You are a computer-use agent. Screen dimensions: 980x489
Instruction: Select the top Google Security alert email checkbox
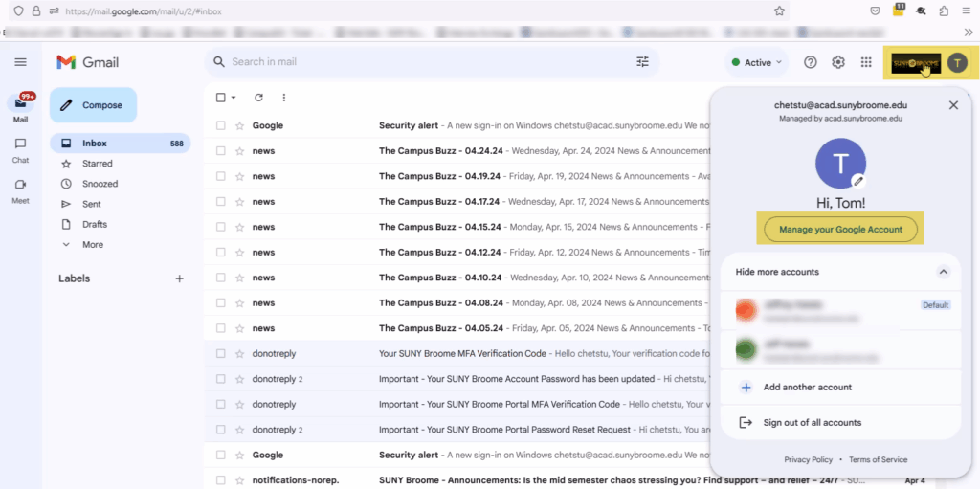(221, 125)
